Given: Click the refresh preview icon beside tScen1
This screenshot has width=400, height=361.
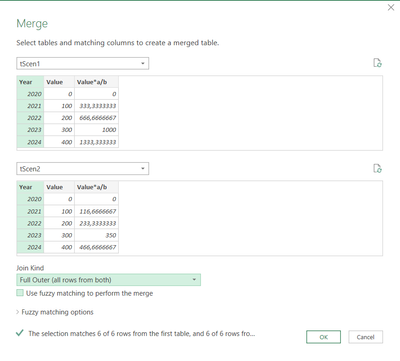Looking at the screenshot, I should point(377,63).
